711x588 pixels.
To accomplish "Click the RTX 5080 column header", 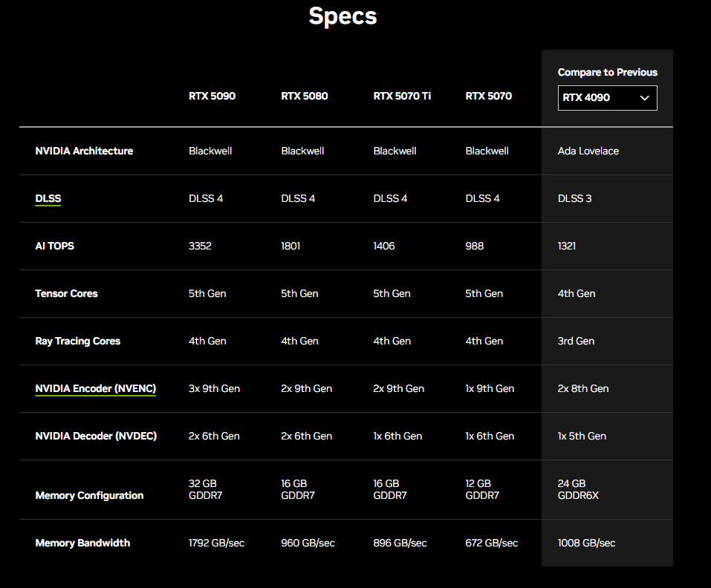I will coord(305,96).
